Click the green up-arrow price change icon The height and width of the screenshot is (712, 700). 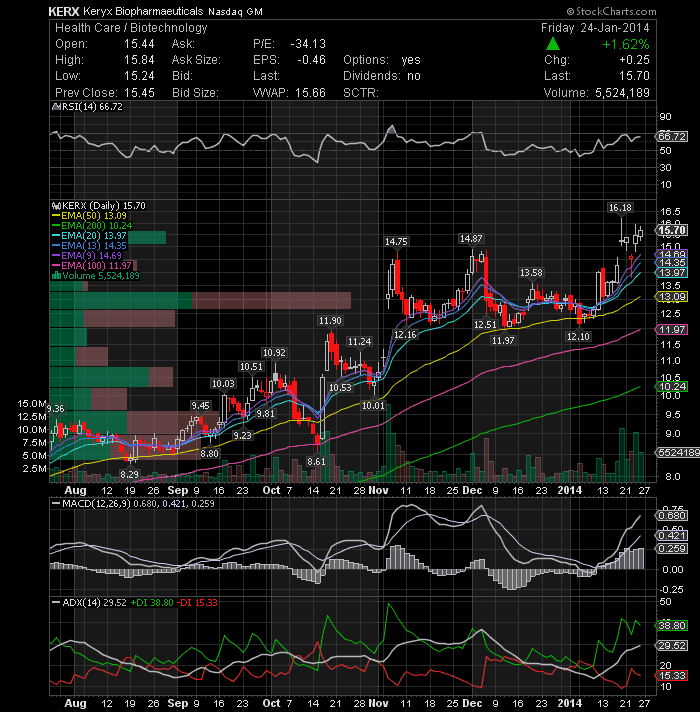pos(552,44)
